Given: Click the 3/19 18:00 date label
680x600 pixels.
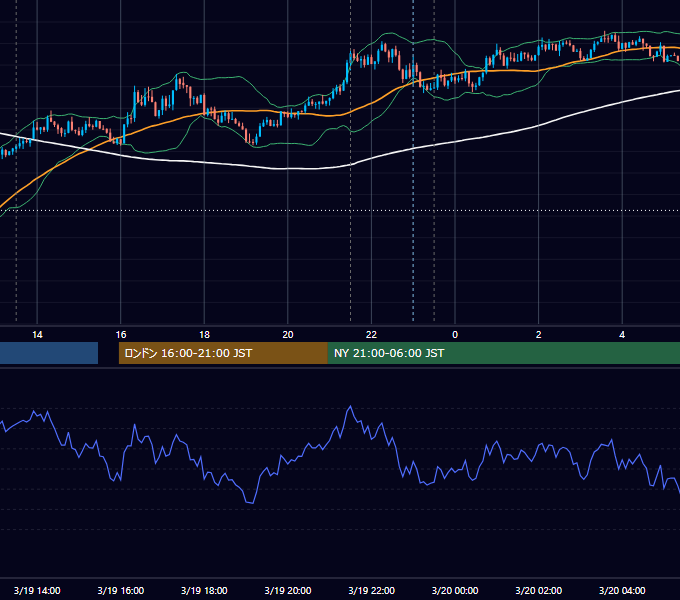Looking at the screenshot, I should pos(204,590).
